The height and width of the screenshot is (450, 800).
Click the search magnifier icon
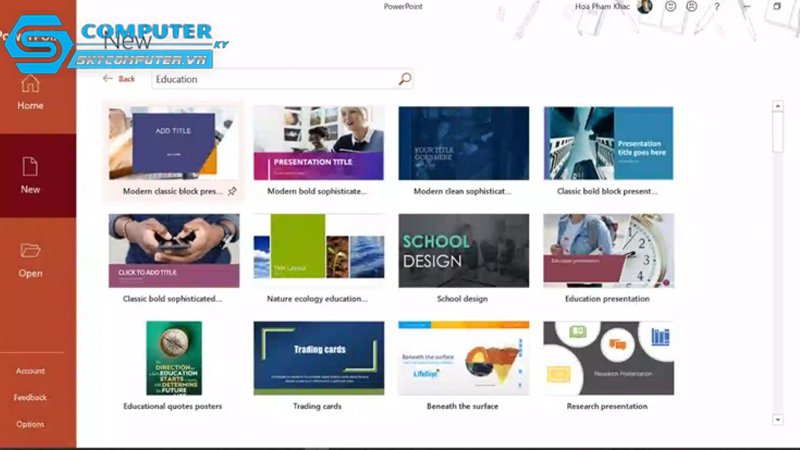(x=405, y=79)
